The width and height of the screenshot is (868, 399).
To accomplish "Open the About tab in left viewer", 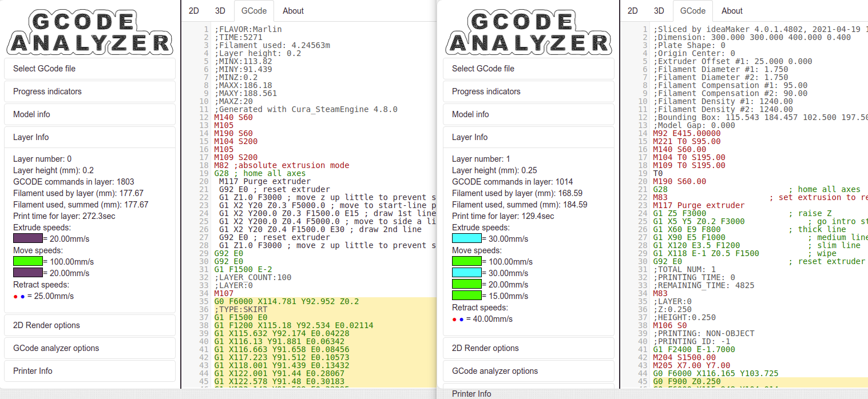I will coord(293,11).
